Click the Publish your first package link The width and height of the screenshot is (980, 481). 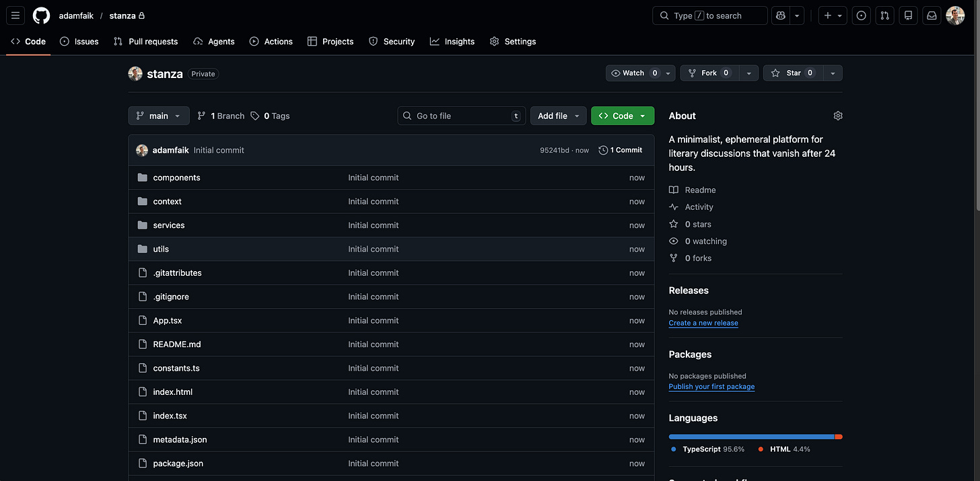[x=711, y=386]
